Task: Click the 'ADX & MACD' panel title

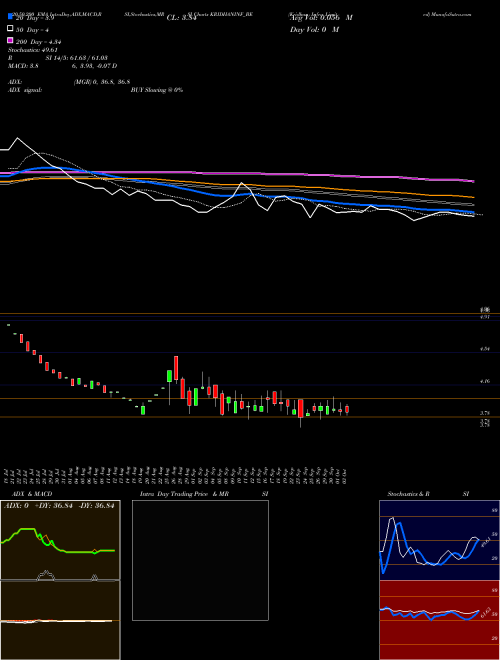Action: pos(32,494)
